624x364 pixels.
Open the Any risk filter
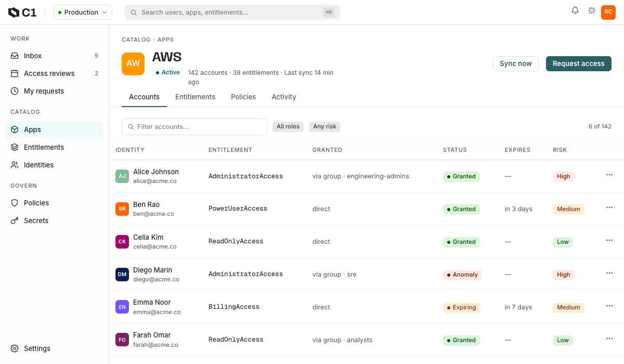pyautogui.click(x=324, y=126)
